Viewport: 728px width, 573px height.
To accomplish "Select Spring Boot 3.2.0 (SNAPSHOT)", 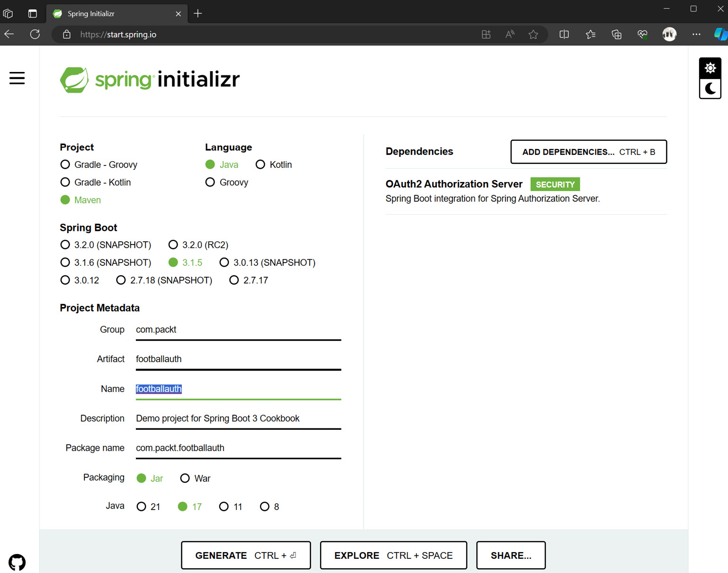I will (x=106, y=245).
